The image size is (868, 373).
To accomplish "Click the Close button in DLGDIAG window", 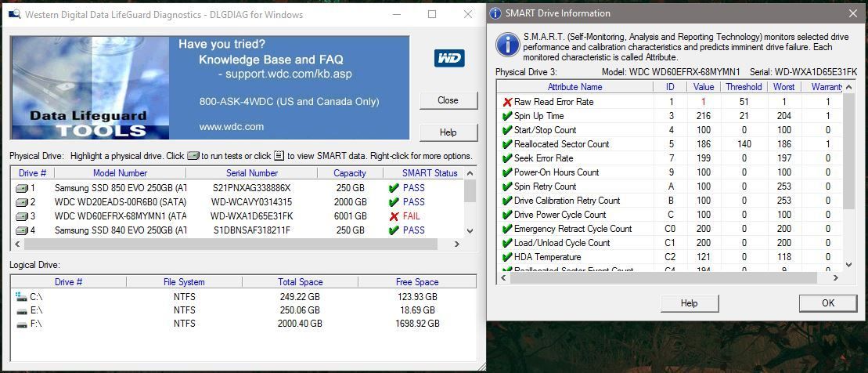I will (x=448, y=100).
